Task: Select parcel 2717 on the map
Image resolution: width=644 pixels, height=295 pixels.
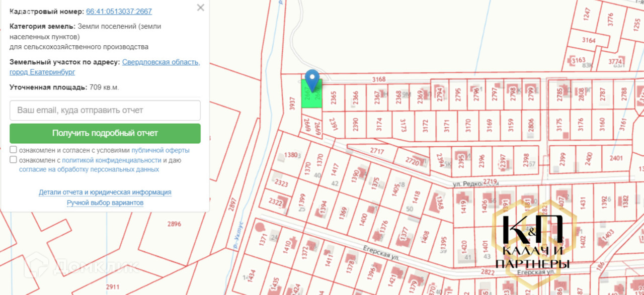Action: pos(377,151)
